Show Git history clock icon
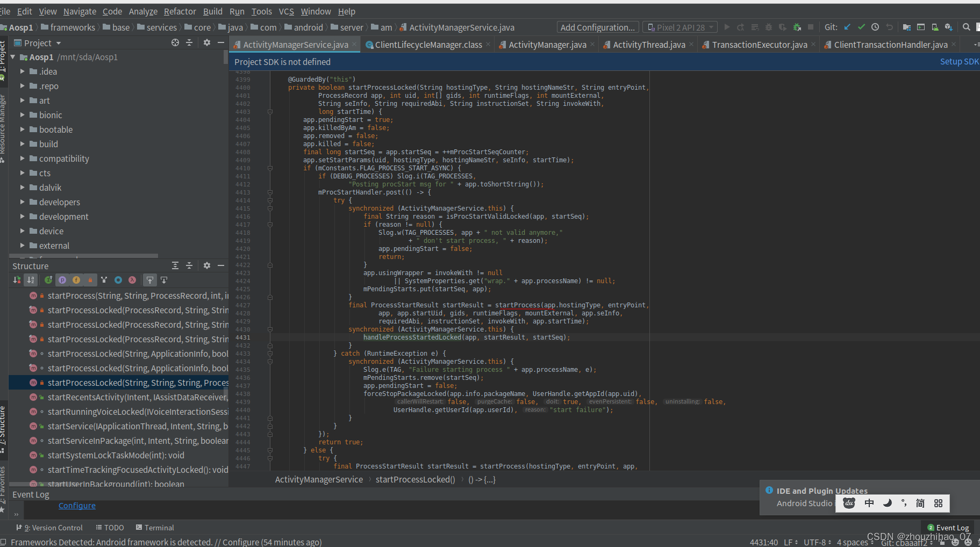This screenshot has height=547, width=980. 875,27
